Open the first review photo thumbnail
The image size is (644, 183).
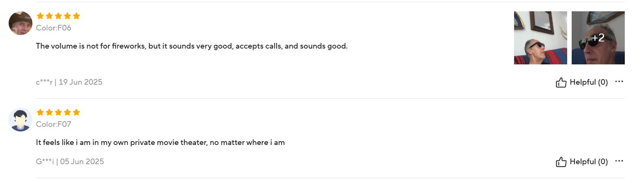(540, 38)
